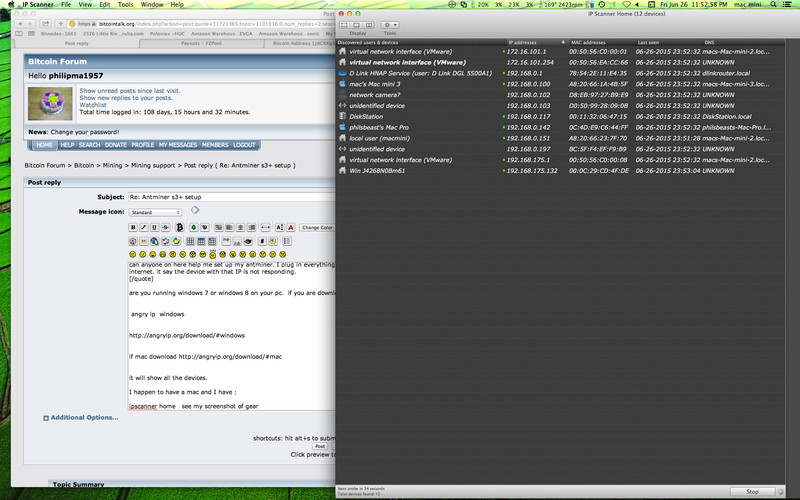Viewport: 800px width, 500px height.
Task: Click the red font face icon
Action: (x=290, y=228)
